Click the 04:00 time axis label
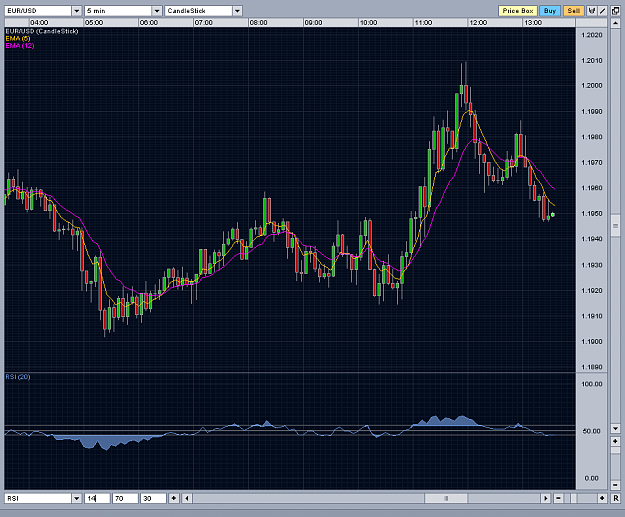The image size is (625, 517). pos(39,23)
